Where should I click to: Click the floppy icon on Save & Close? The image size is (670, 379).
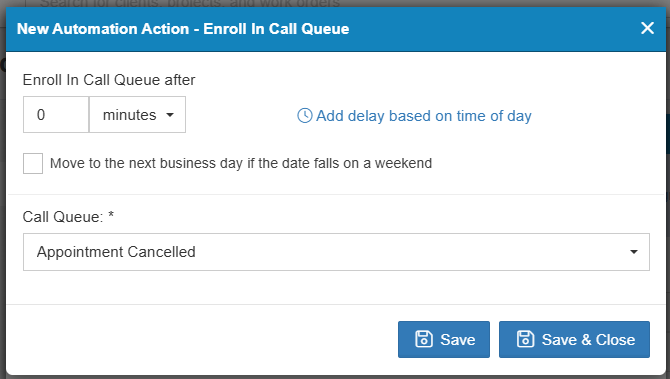pos(525,339)
